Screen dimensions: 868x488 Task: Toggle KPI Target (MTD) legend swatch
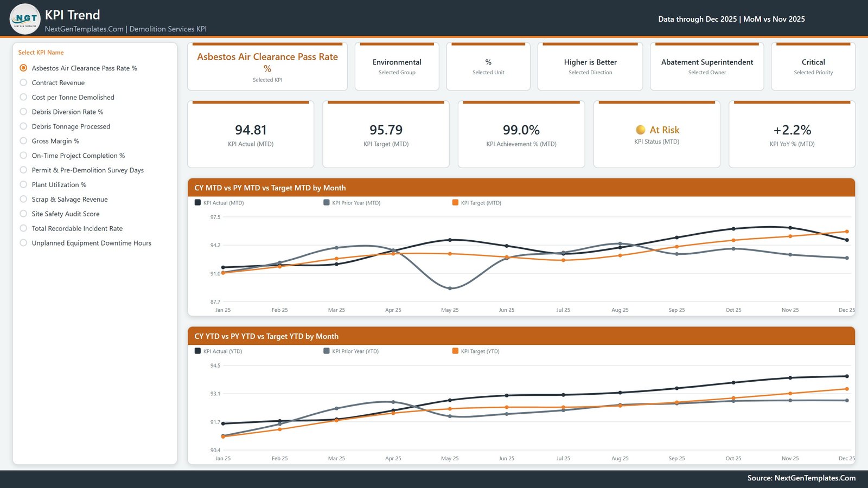click(455, 202)
